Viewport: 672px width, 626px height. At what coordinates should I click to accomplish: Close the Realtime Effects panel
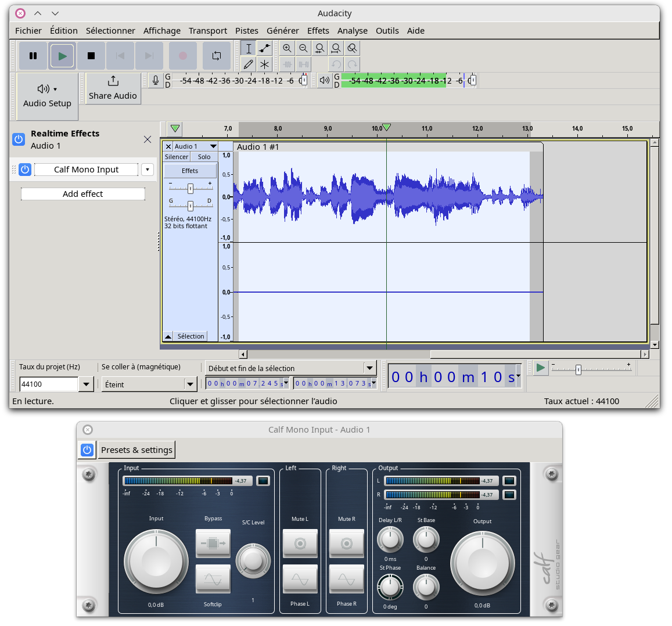tap(148, 139)
